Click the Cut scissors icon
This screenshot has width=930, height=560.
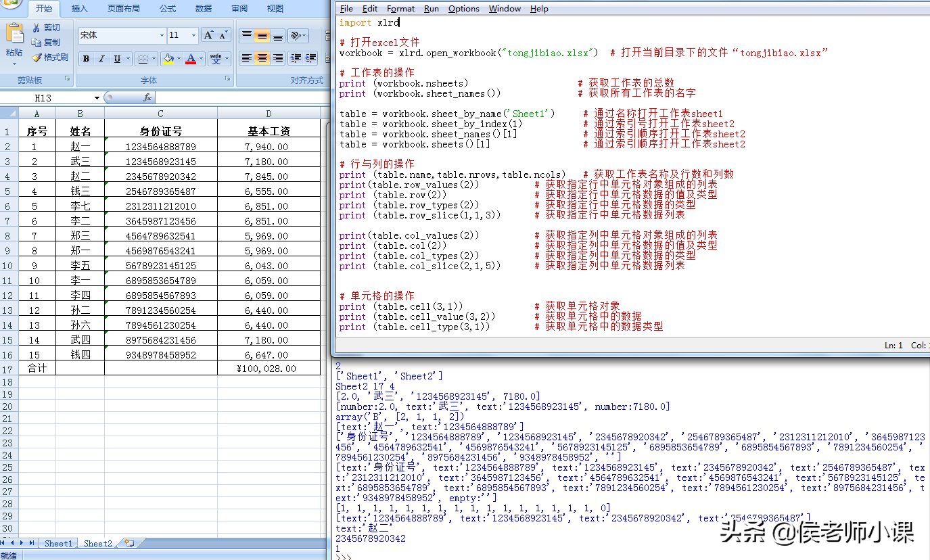[37, 28]
